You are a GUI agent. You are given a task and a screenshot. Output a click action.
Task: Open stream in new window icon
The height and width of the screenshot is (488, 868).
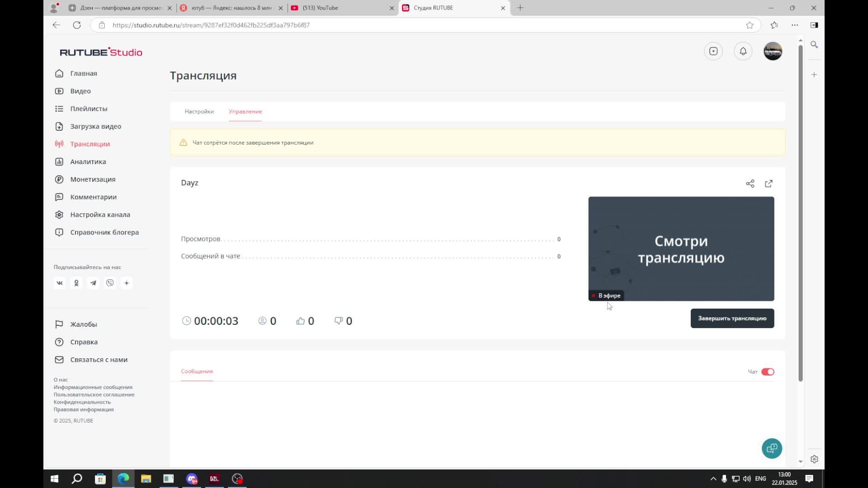pyautogui.click(x=769, y=183)
